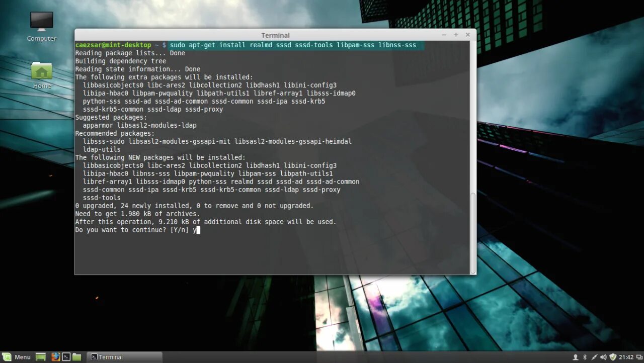Click 'ldap-utils' line in terminal
This screenshot has width=644, height=363.
[102, 149]
